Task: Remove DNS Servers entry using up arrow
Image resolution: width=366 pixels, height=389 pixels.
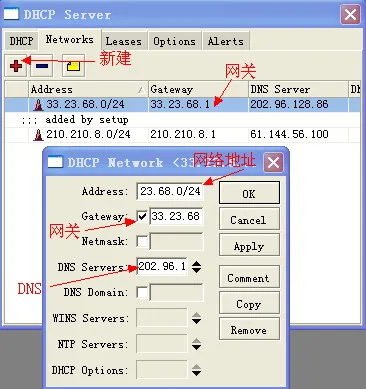Action: pyautogui.click(x=197, y=263)
